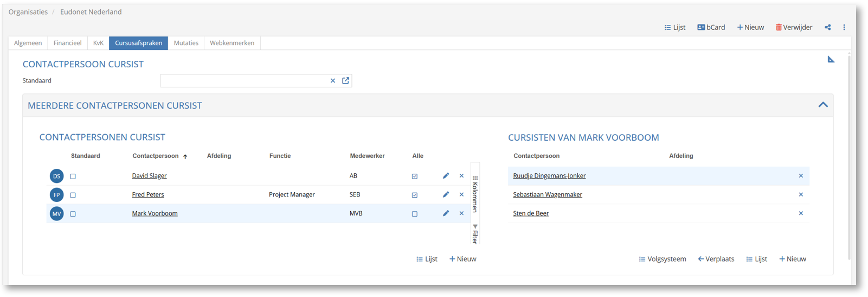The width and height of the screenshot is (868, 297).
Task: Switch to the Financieel tab
Action: 67,43
